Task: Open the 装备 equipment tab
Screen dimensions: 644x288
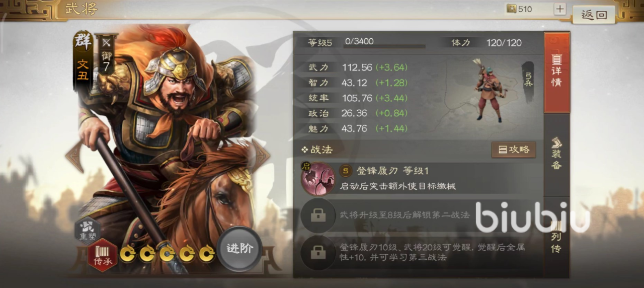Action: tap(556, 154)
